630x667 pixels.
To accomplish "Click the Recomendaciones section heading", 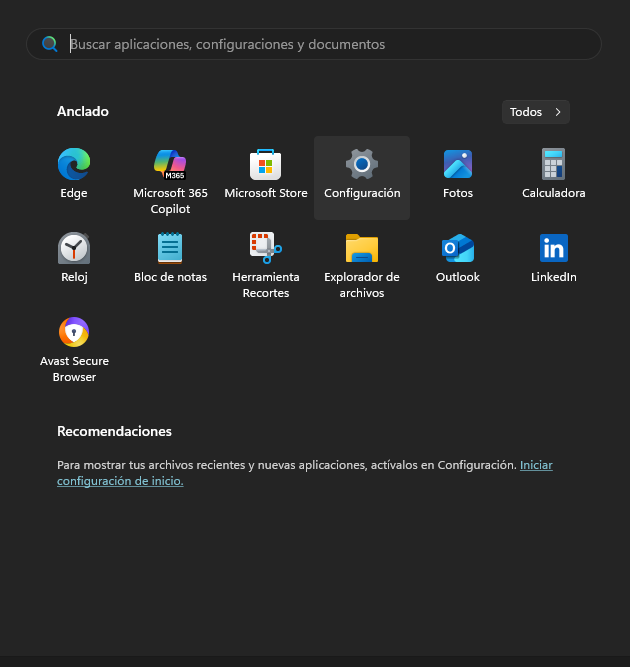I will click(114, 431).
